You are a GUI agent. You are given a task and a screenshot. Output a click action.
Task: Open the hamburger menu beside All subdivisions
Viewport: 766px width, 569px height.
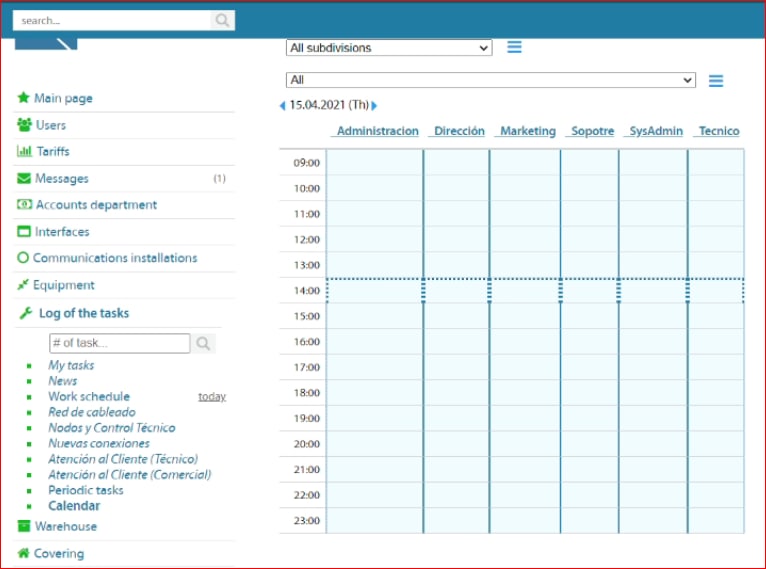[x=514, y=47]
